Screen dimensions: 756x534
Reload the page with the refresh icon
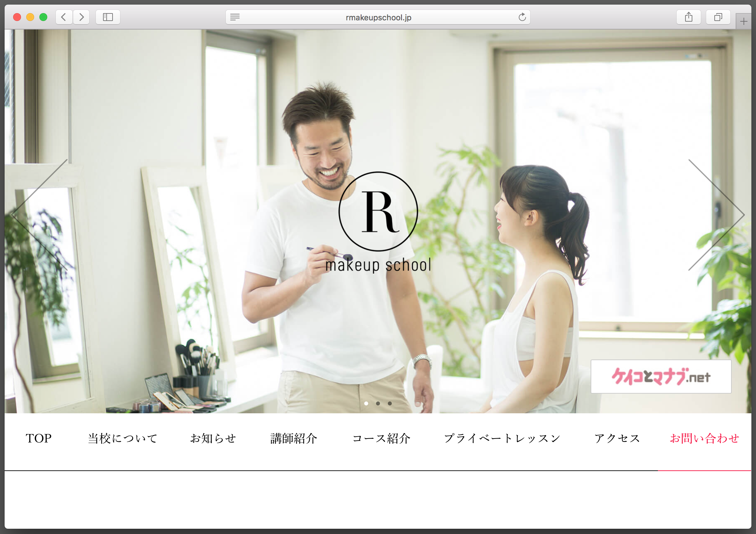tap(522, 17)
